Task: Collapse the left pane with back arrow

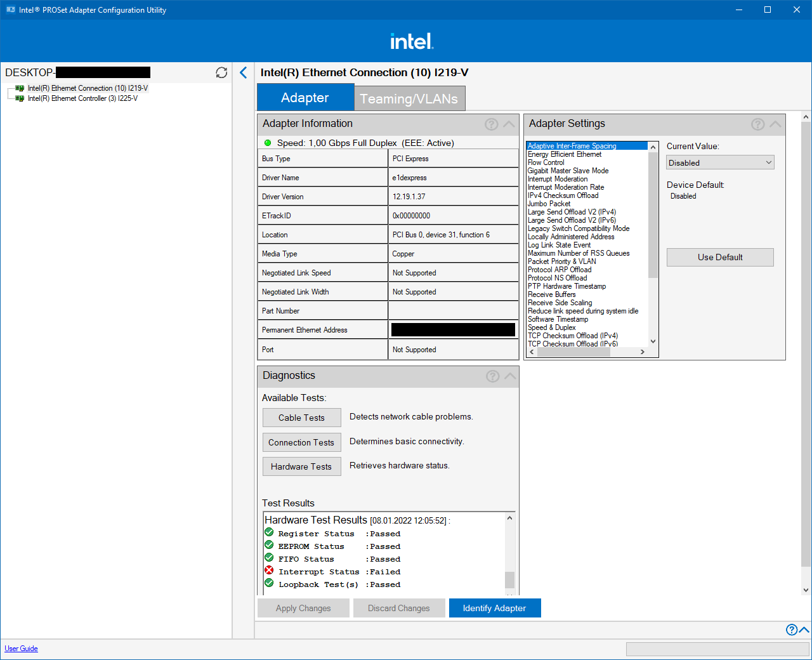Action: (243, 72)
